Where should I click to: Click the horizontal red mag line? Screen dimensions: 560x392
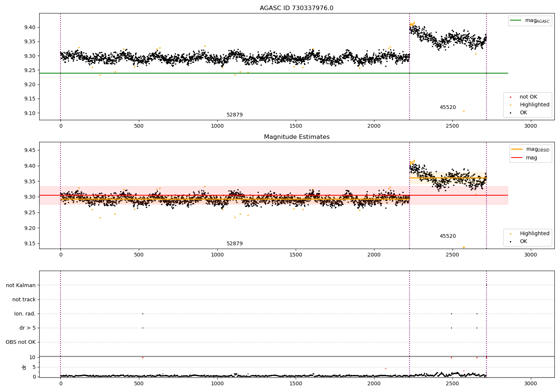pos(274,195)
